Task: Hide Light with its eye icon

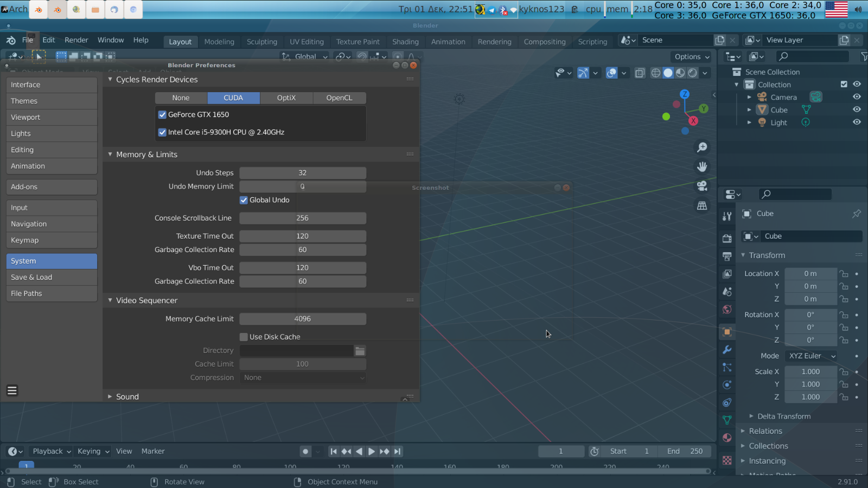Action: coord(857,122)
